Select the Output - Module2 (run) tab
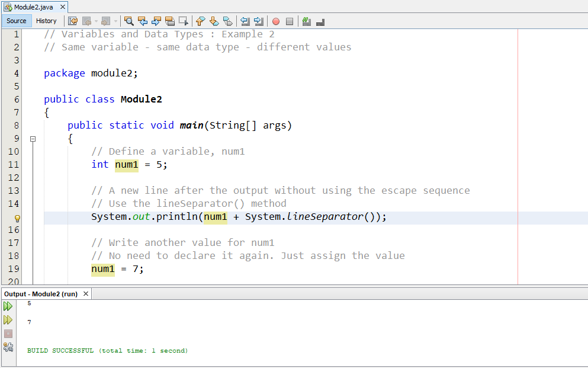The height and width of the screenshot is (368, 588). coord(41,294)
